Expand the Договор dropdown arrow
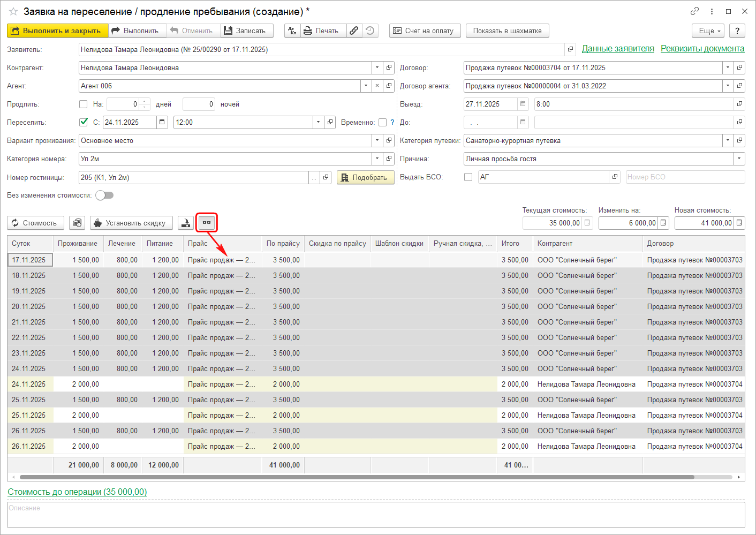The width and height of the screenshot is (756, 535). [728, 68]
